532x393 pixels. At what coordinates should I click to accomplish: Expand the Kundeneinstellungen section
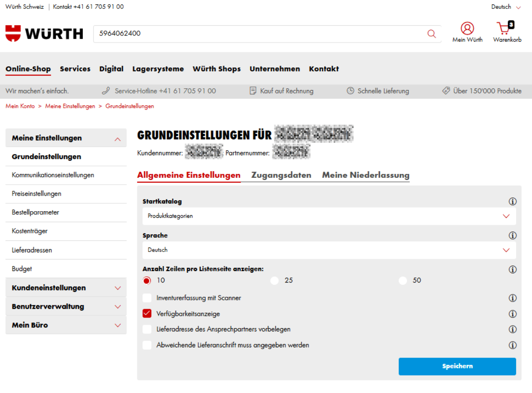(x=66, y=288)
